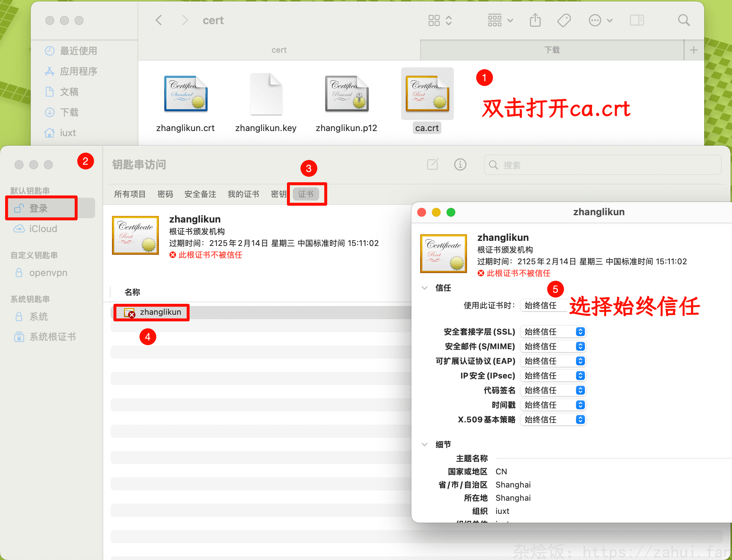
Task: Click the Finder search magnifier icon
Action: pyautogui.click(x=683, y=20)
